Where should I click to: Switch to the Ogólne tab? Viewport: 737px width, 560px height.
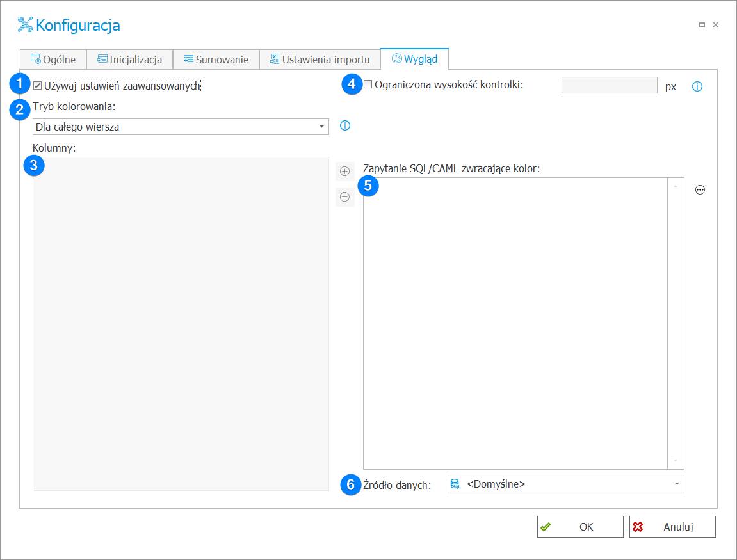point(53,60)
